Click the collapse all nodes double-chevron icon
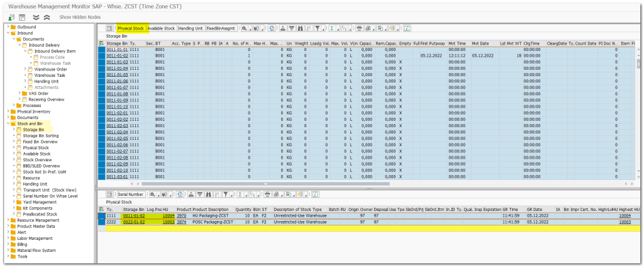644x267 pixels. click(x=45, y=17)
